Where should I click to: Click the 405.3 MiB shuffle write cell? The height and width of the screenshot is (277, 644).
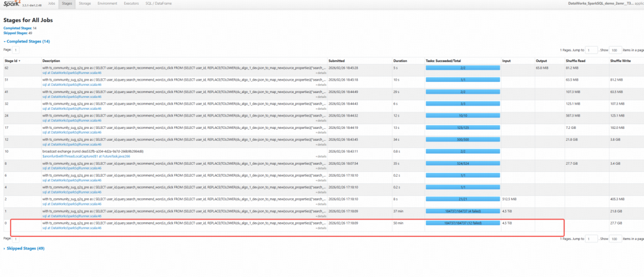pyautogui.click(x=618, y=199)
